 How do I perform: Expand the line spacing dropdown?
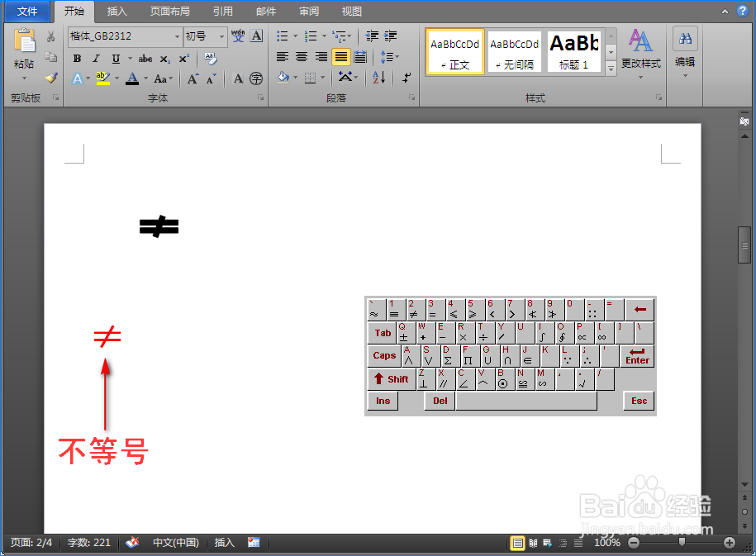389,55
